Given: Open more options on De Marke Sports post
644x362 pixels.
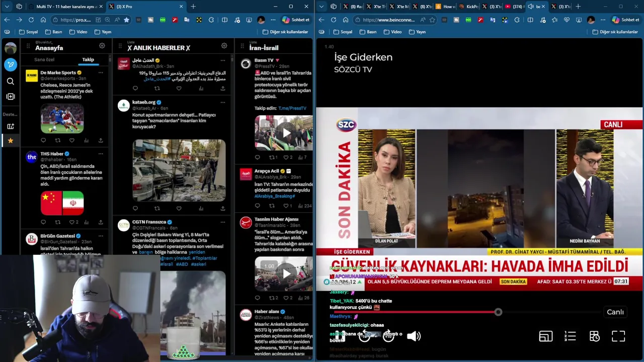Looking at the screenshot, I should click(x=101, y=72).
